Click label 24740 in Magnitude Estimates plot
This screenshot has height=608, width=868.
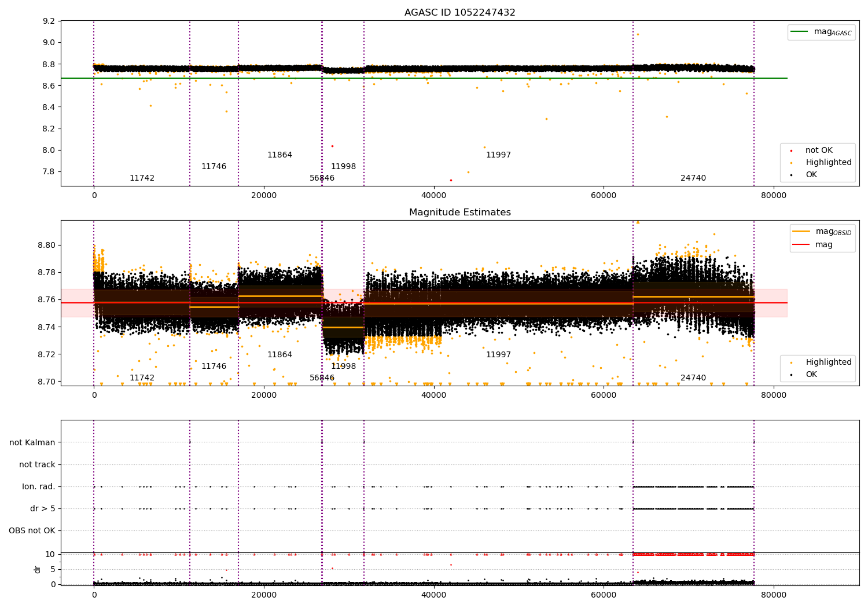[693, 378]
